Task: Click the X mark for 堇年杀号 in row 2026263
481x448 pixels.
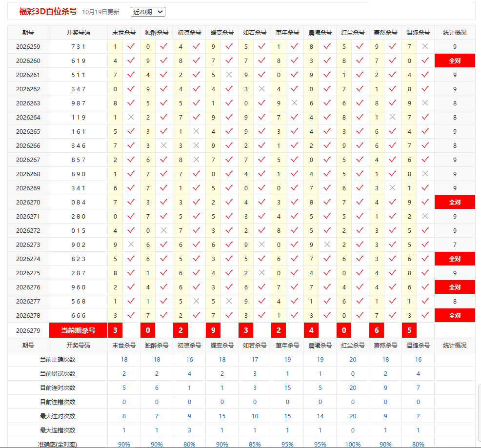Action: (x=295, y=103)
